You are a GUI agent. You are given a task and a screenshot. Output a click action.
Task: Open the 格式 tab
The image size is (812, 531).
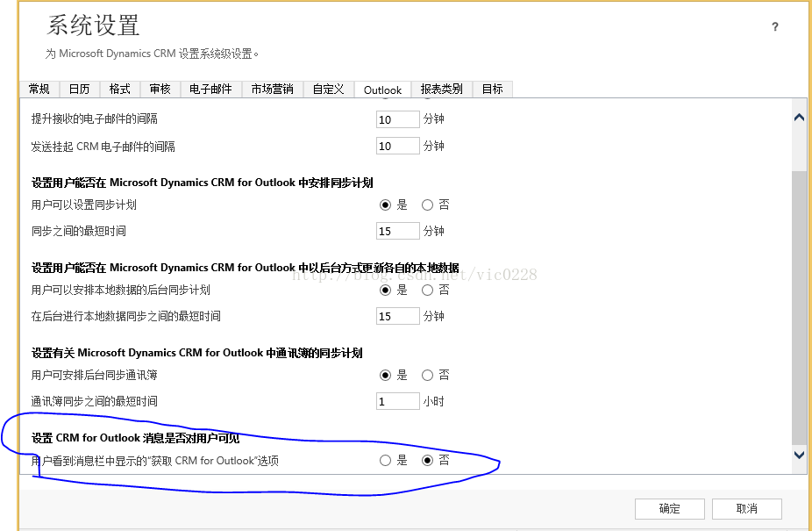tap(119, 90)
